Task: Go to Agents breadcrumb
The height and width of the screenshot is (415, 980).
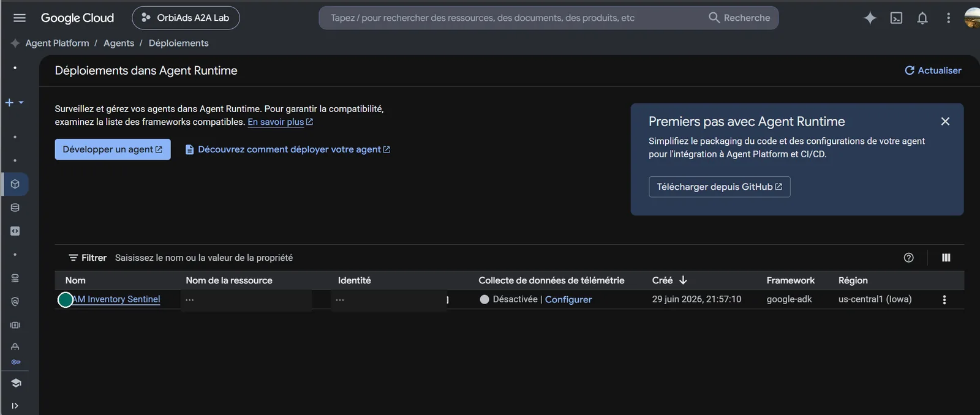Action: 119,43
